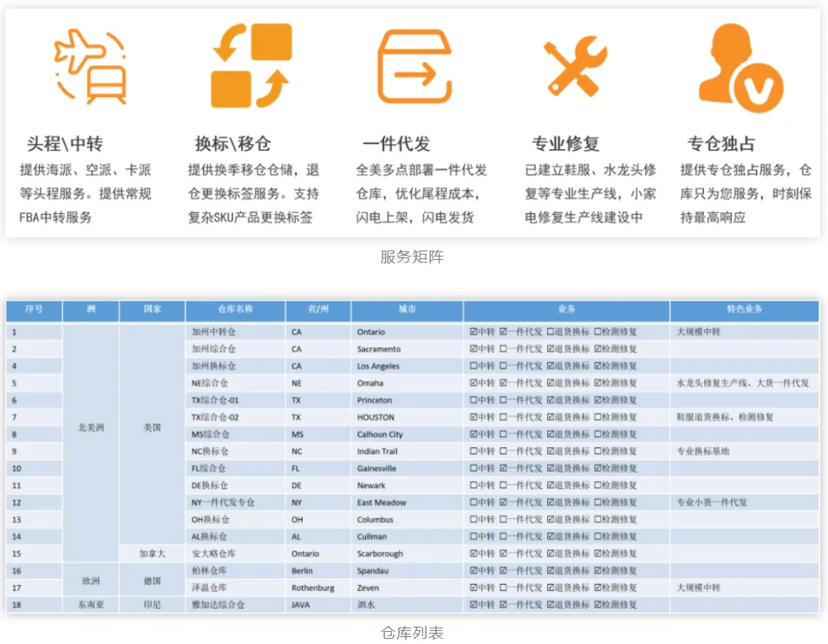Click the airplane and train 头程\中转 icon
This screenshot has width=828, height=644.
[90, 66]
